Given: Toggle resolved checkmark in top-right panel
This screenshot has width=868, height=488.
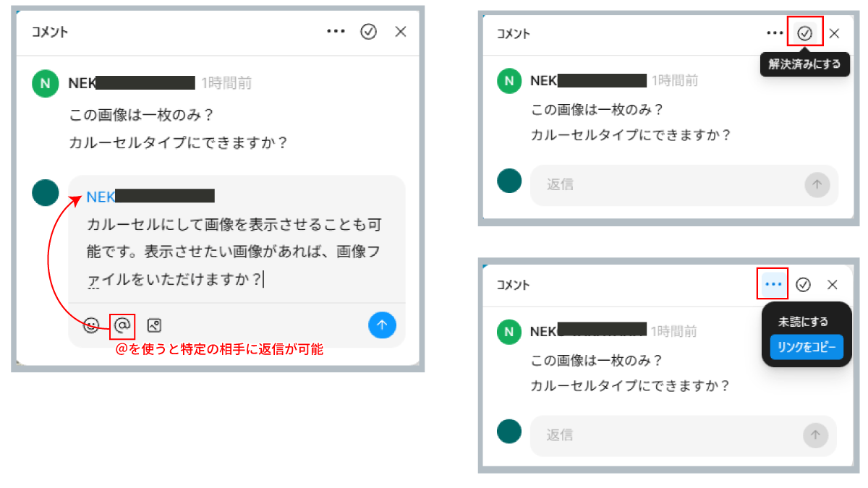Looking at the screenshot, I should point(805,33).
